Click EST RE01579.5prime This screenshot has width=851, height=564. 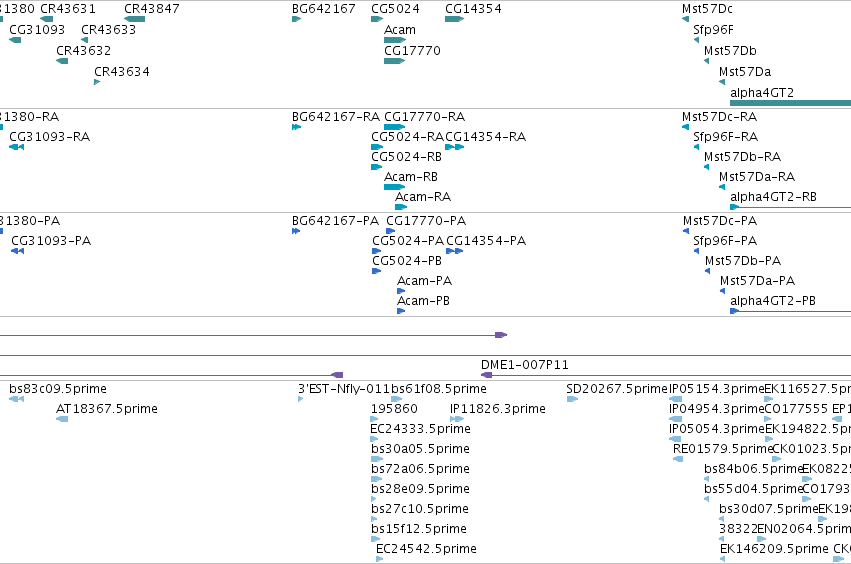click(722, 449)
